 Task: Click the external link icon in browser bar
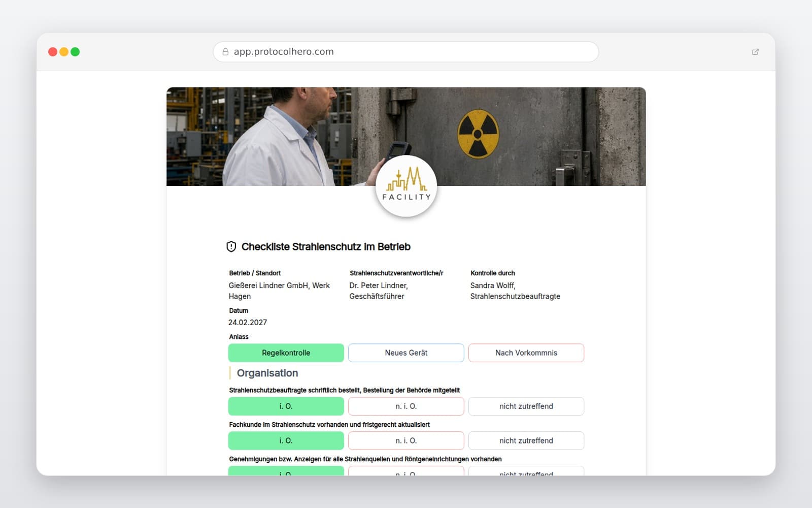(755, 52)
